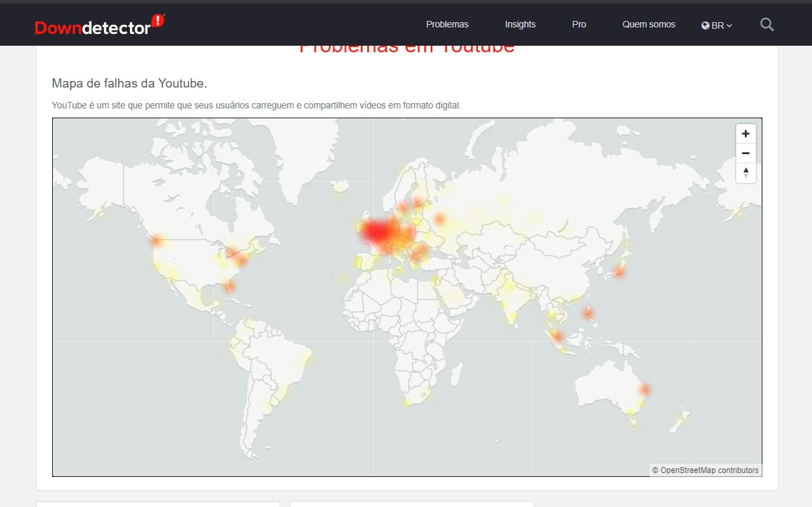This screenshot has width=812, height=507.
Task: Open the Quem somos menu item
Action: click(649, 24)
